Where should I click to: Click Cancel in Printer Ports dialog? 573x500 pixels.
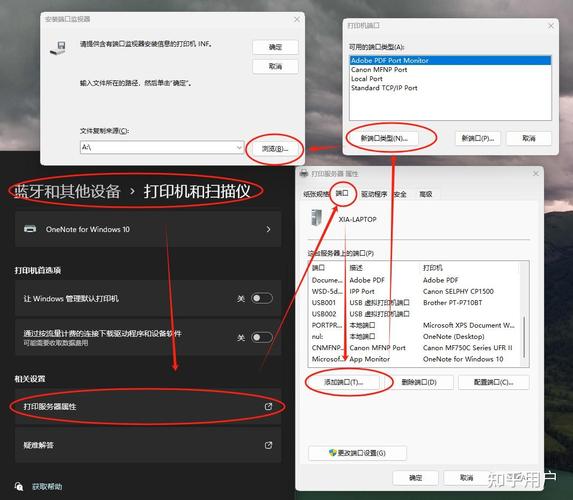click(x=529, y=138)
